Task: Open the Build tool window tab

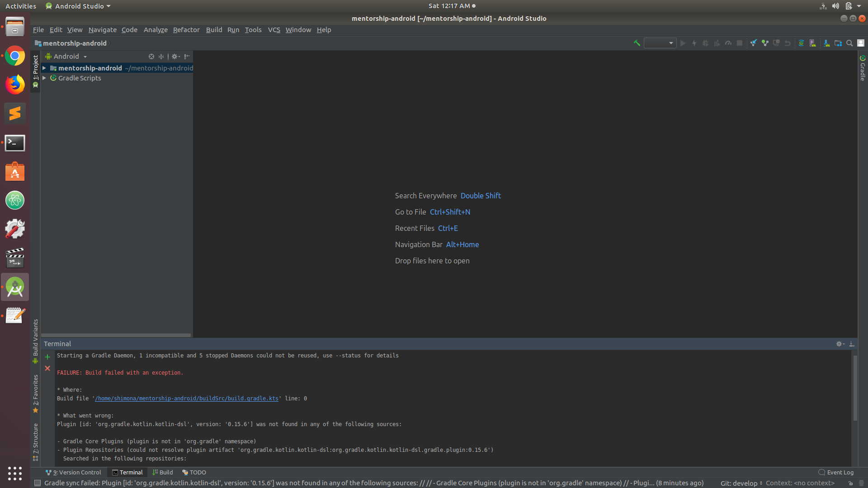Action: tap(163, 472)
